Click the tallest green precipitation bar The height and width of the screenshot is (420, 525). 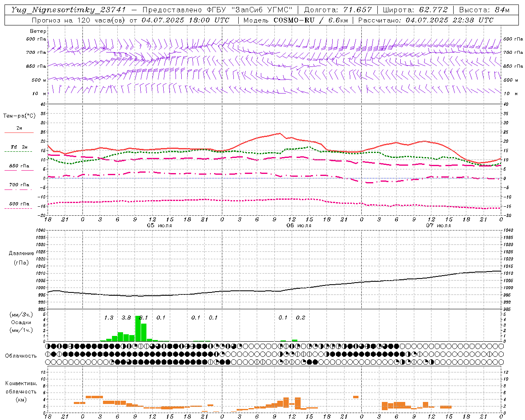138,329
